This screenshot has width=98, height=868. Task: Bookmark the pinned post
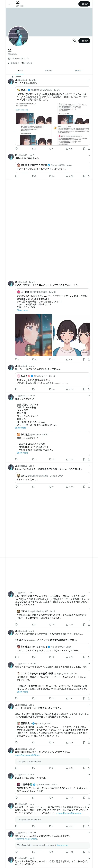[x=84, y=149]
